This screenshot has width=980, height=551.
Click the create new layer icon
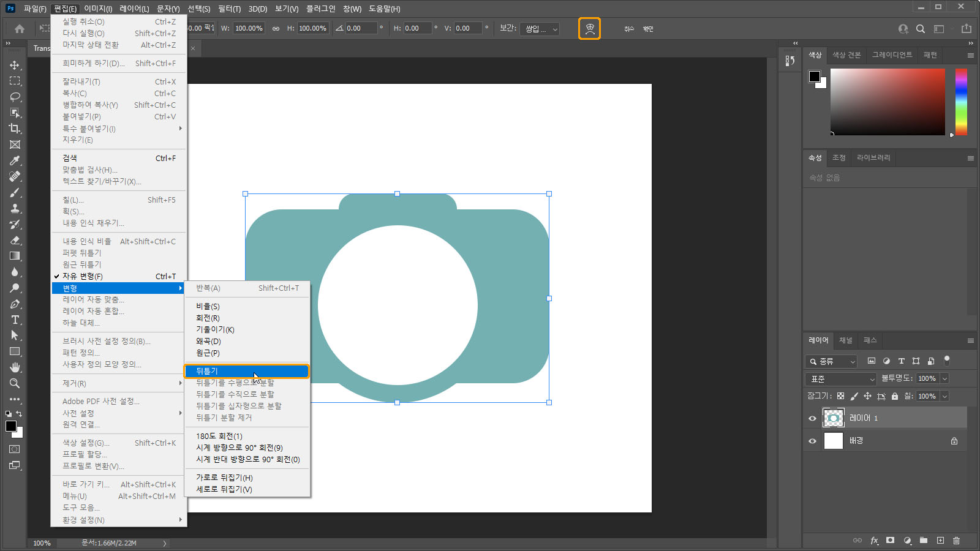click(940, 541)
